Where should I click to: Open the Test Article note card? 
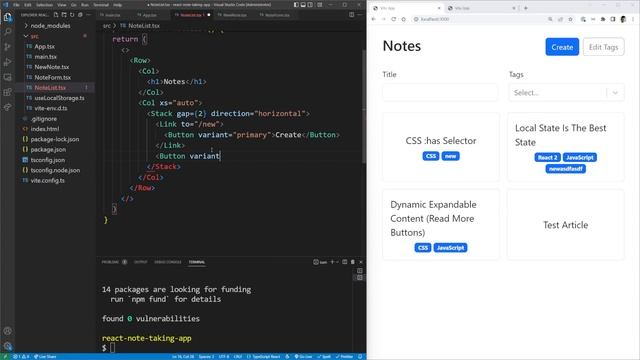coord(566,224)
